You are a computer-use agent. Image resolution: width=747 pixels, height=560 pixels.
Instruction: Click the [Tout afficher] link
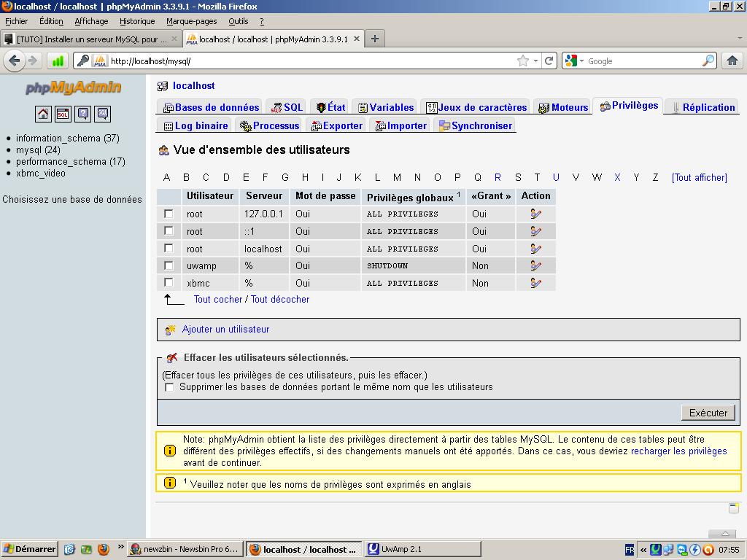pyautogui.click(x=700, y=178)
